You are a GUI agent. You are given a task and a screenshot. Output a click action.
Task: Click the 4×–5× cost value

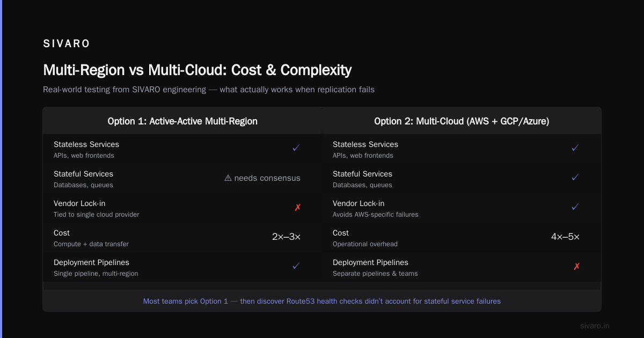point(565,237)
